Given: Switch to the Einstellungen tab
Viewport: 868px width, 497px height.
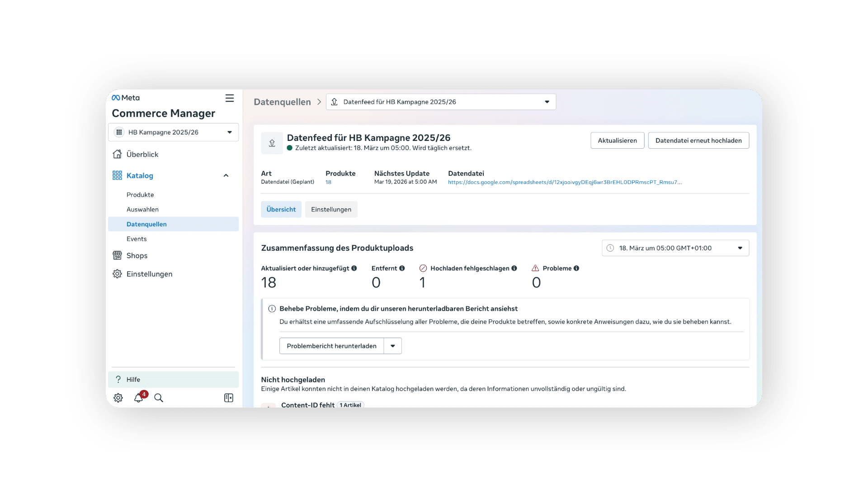Looking at the screenshot, I should point(331,210).
